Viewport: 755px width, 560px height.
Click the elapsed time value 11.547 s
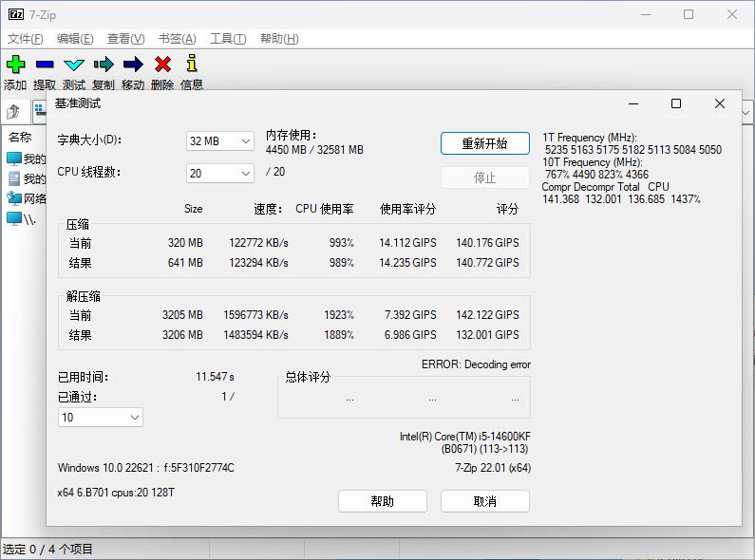coord(215,376)
